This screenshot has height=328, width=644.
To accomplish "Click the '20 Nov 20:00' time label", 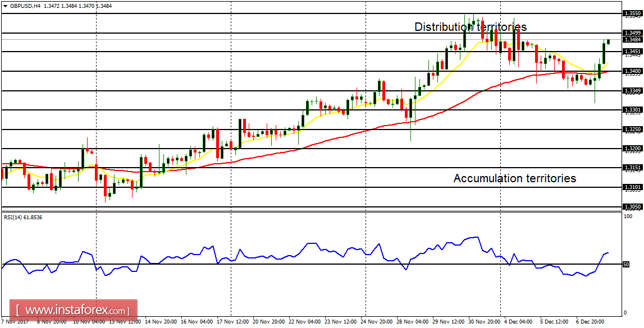I will tap(268, 322).
